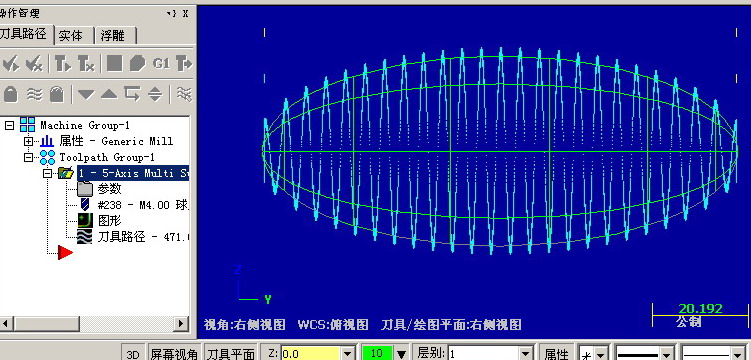Move insert arrow up one item
The height and width of the screenshot is (360, 751).
pos(109,94)
